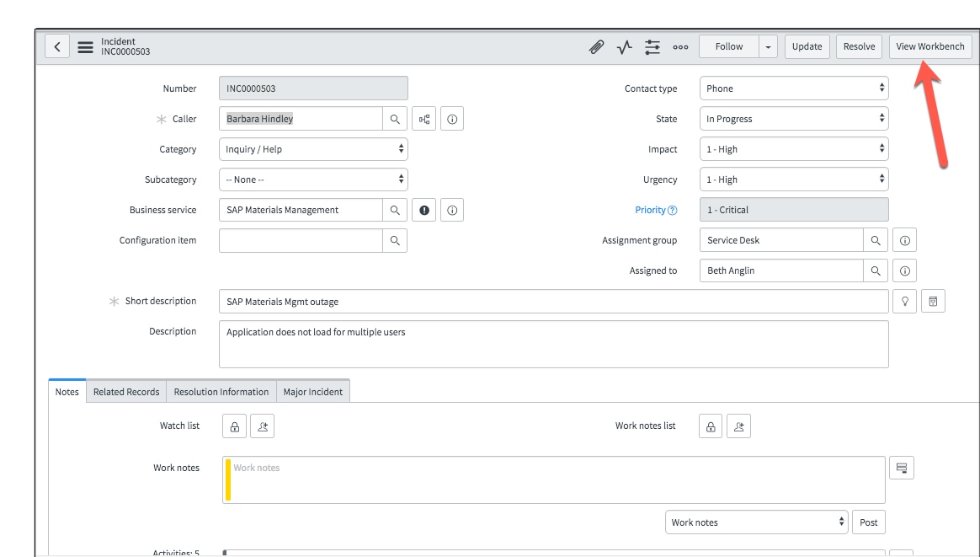980x557 pixels.
Task: Open the dependency views icon beside Caller
Action: click(423, 118)
